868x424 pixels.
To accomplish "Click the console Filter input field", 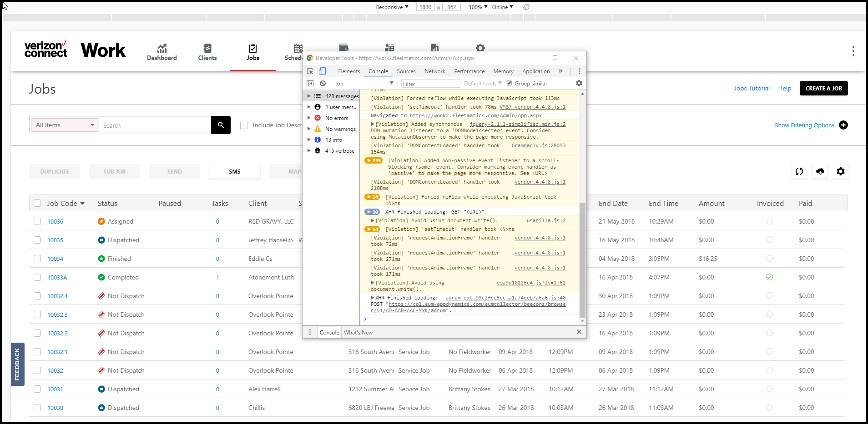I will (x=430, y=84).
